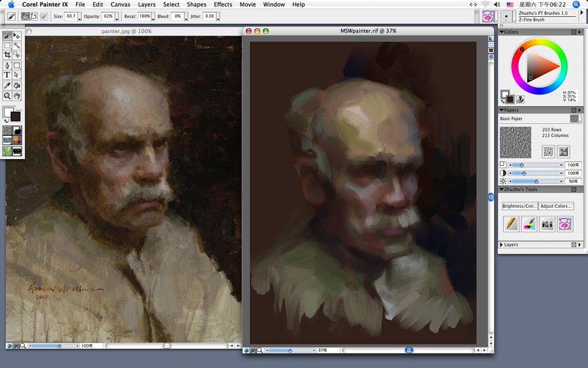Screen dimensions: 588x368
Task: Click the Clone Color stamp icon
Action: (x=520, y=99)
